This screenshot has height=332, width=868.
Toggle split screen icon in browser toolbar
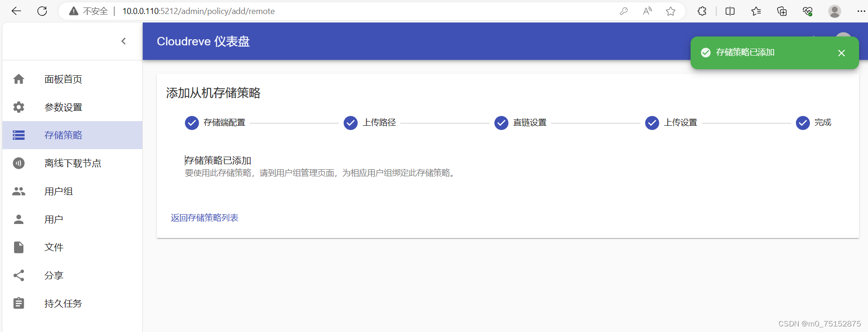click(x=730, y=11)
